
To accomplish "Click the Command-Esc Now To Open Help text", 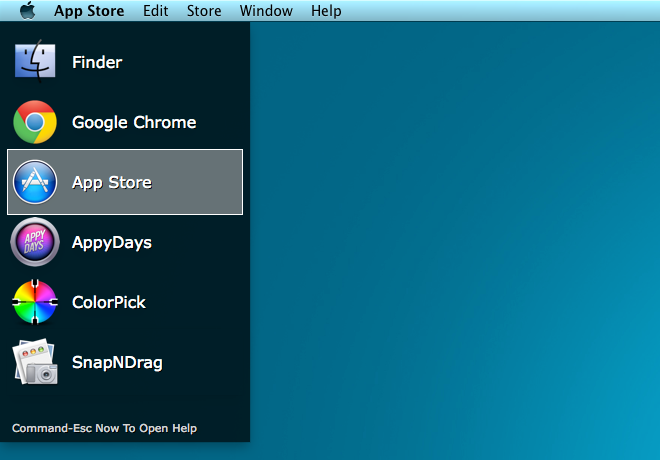I will tap(104, 428).
